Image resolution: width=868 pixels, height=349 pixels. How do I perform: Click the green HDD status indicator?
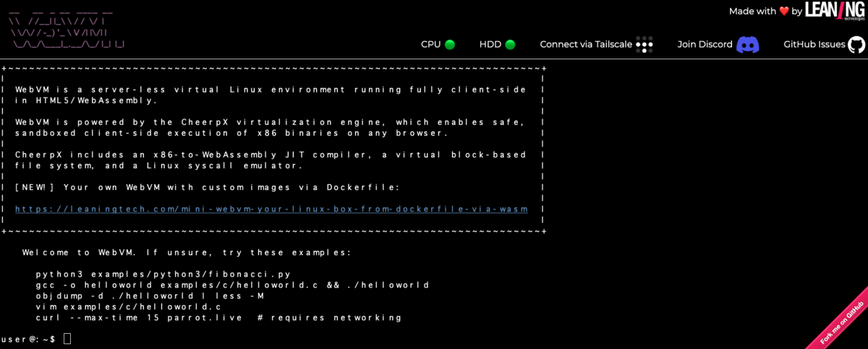[510, 45]
